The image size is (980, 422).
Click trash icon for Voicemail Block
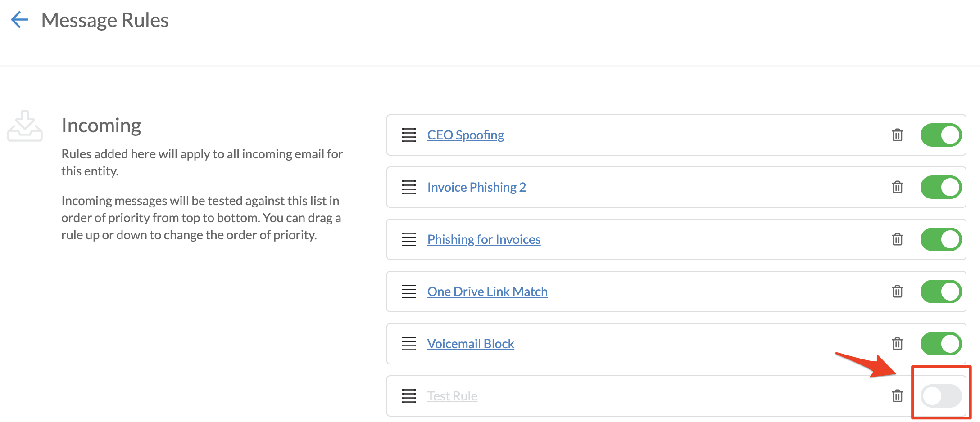(x=897, y=344)
